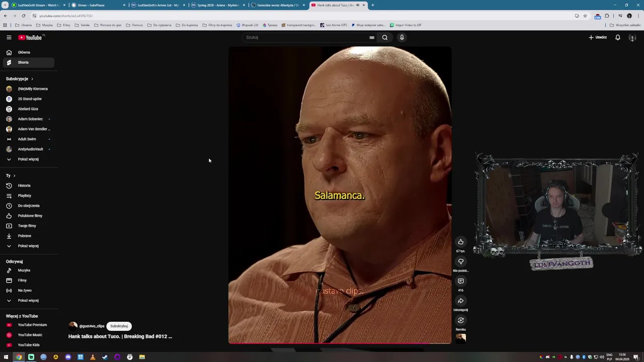Viewport: 644px width, 362px height.
Task: Switch to LustVanGoth's Anime List tab
Action: (x=157, y=5)
